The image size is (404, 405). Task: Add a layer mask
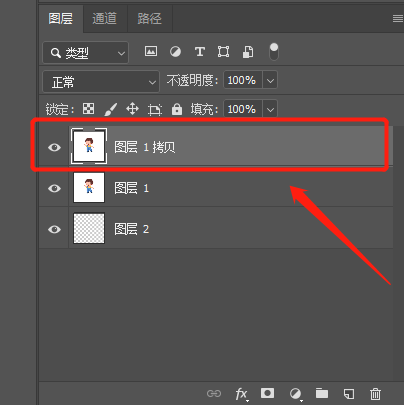(267, 393)
